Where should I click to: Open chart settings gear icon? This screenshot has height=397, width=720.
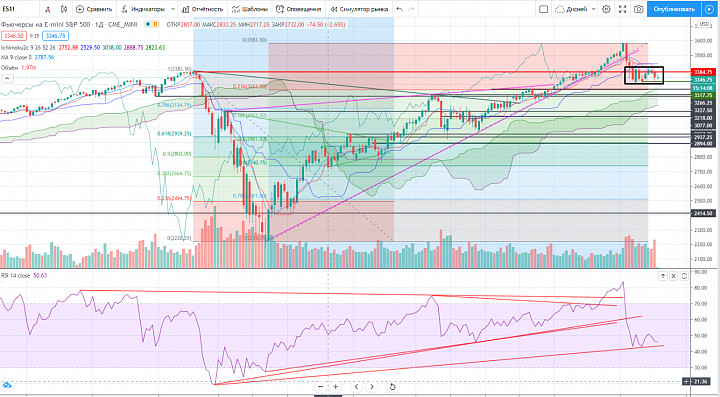pyautogui.click(x=606, y=9)
